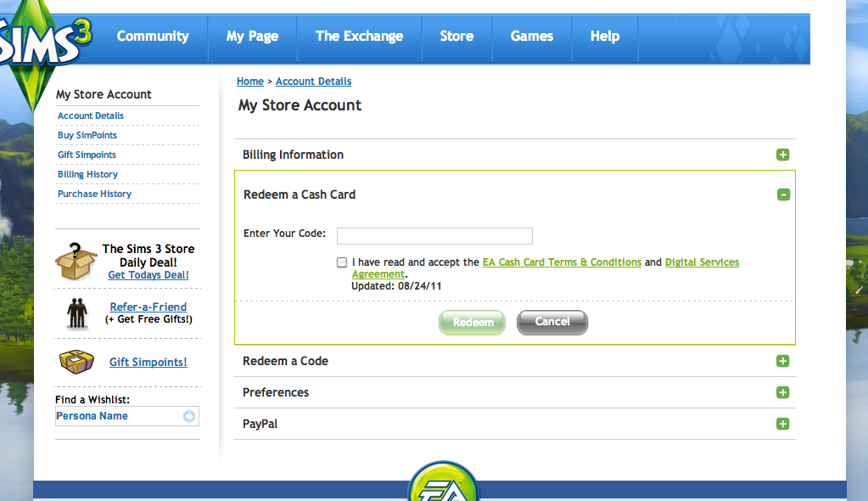Image resolution: width=868 pixels, height=501 pixels.
Task: Open the Store menu
Action: click(456, 37)
